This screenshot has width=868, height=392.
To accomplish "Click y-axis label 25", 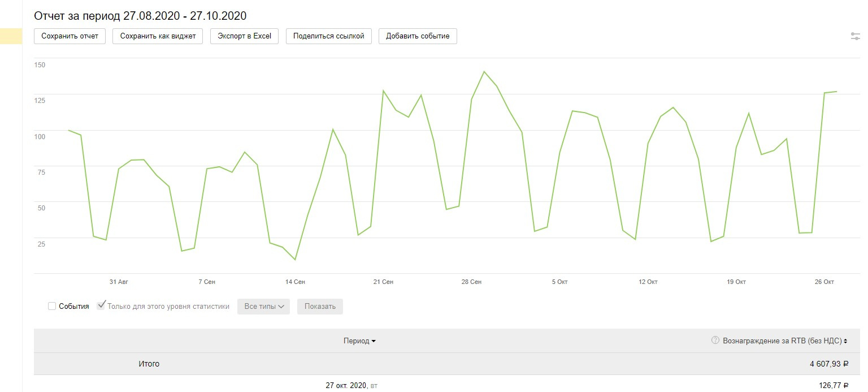I will (41, 244).
